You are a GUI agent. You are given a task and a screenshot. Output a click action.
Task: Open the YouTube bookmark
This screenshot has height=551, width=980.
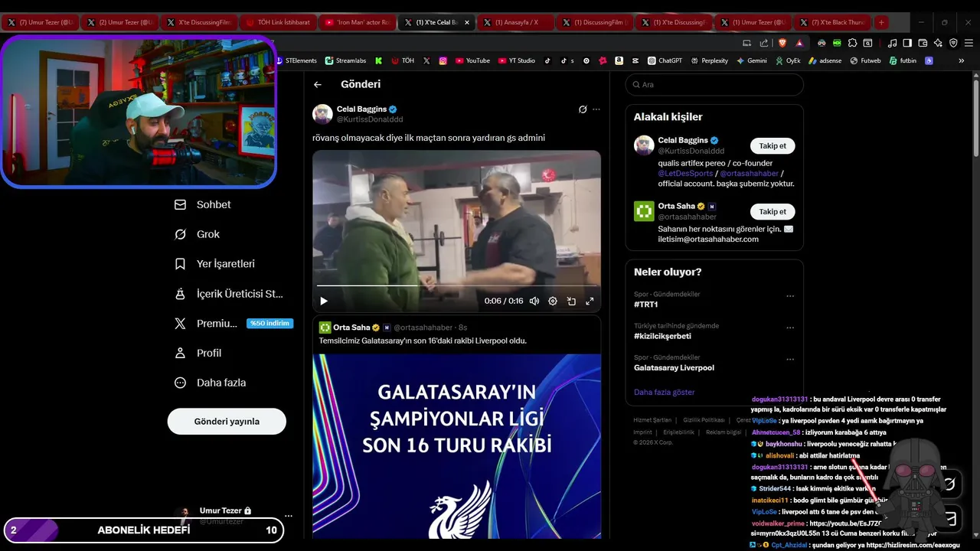pyautogui.click(x=472, y=60)
